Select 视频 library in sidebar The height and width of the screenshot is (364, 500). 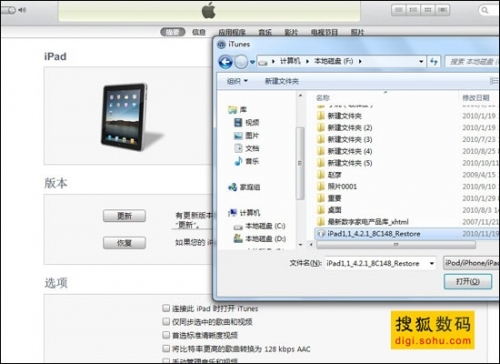click(x=247, y=122)
